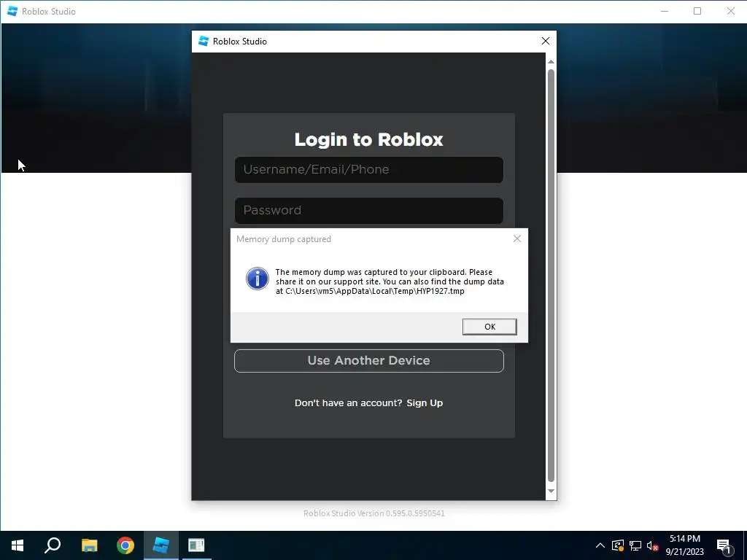This screenshot has height=560, width=747.
Task: Open the Sign Up link
Action: (x=425, y=402)
